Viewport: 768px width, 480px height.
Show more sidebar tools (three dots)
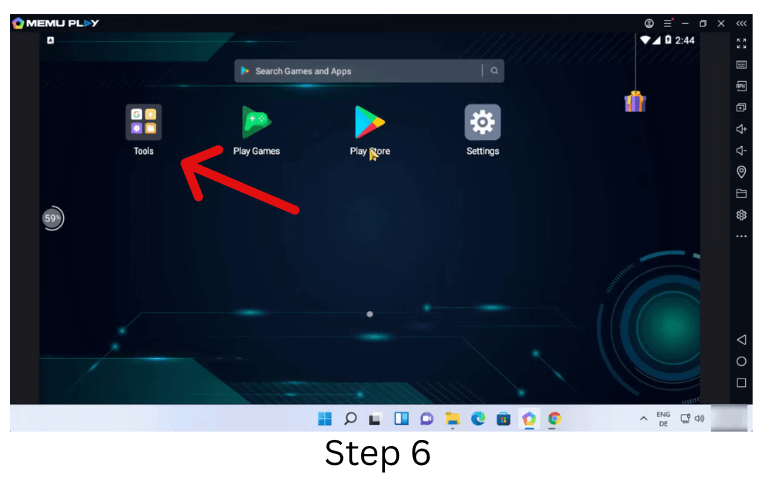742,236
